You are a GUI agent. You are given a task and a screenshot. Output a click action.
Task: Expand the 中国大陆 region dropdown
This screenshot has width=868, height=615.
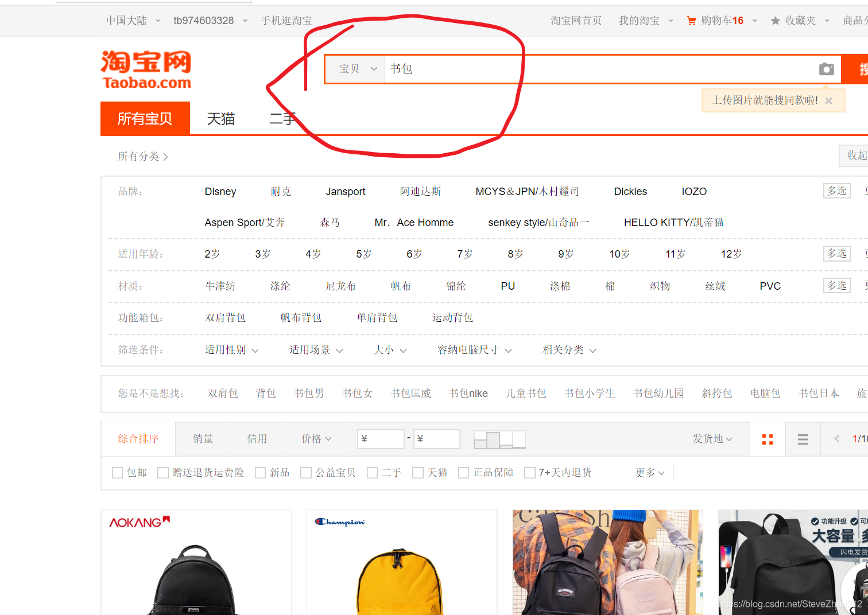(133, 21)
